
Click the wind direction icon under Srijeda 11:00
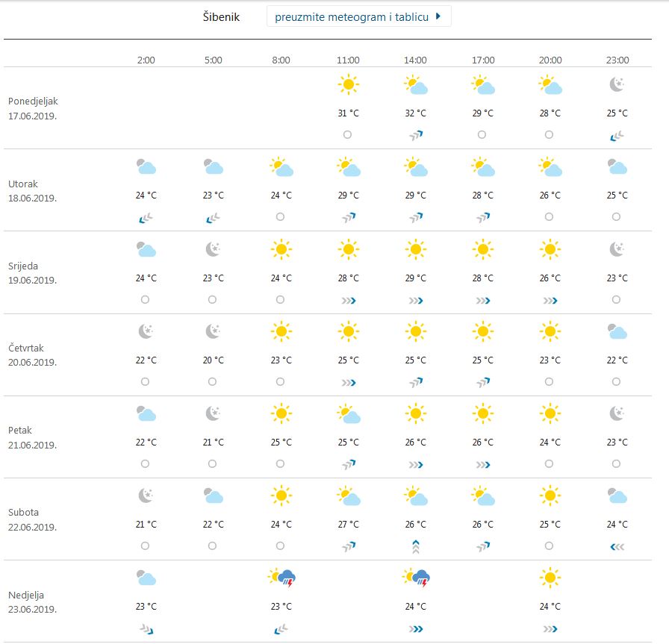tap(348, 298)
